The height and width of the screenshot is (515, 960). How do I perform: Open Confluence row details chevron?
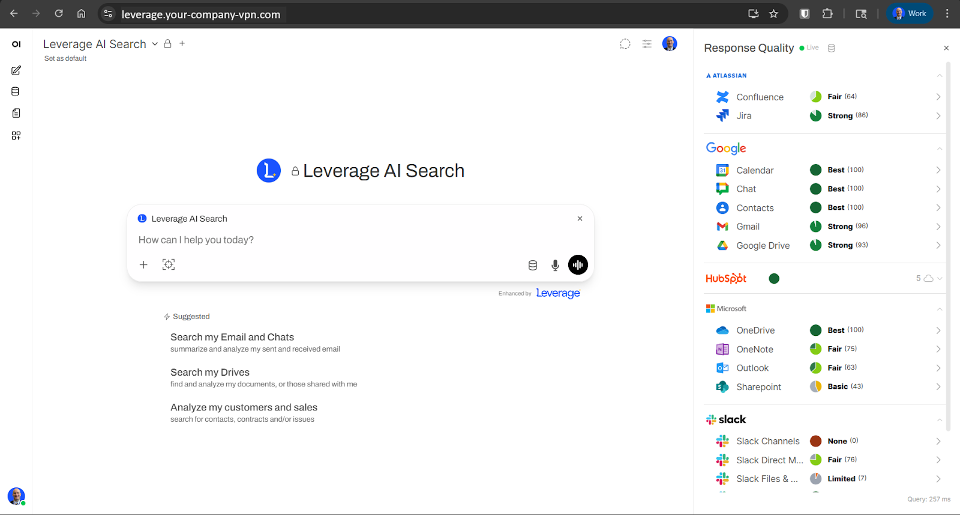[x=938, y=97]
